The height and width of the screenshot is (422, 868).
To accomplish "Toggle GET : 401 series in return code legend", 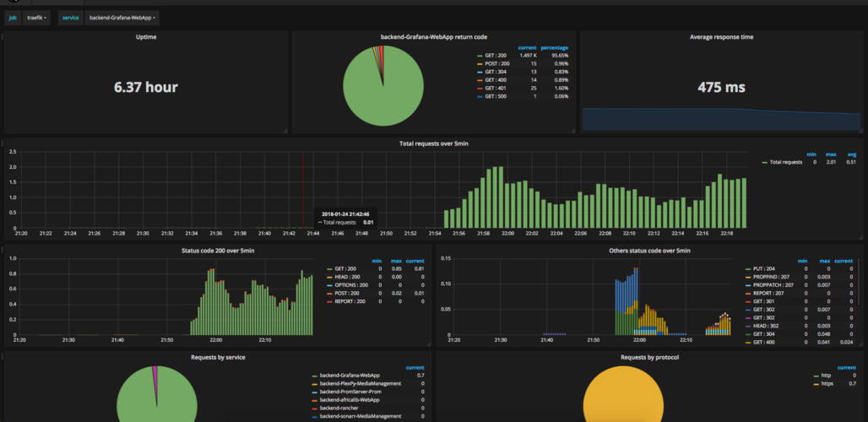I will [496, 88].
